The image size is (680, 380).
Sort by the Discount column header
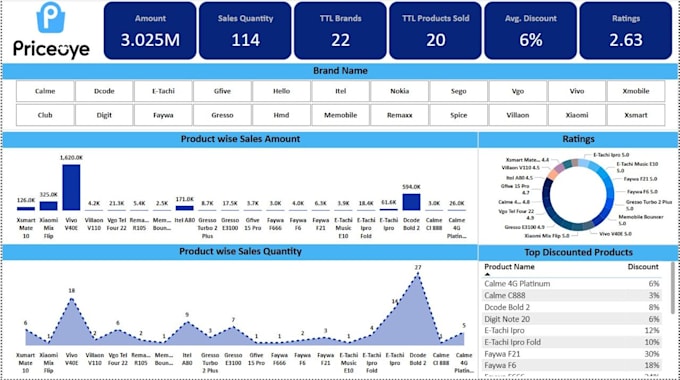pos(643,267)
